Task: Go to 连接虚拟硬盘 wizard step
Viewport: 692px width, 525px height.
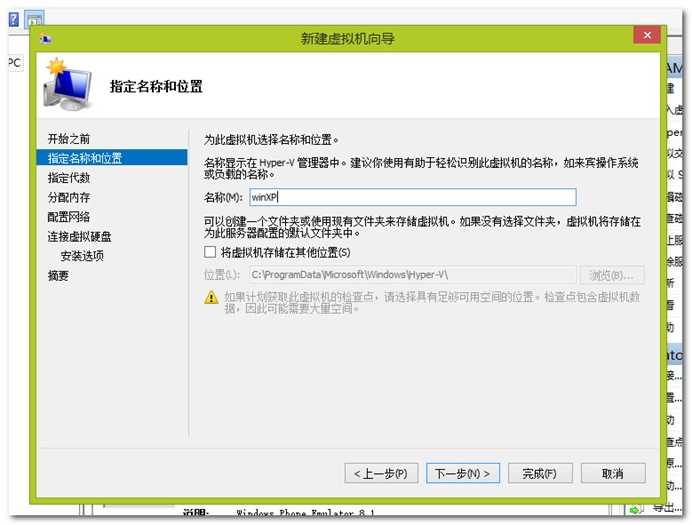Action: pyautogui.click(x=79, y=236)
